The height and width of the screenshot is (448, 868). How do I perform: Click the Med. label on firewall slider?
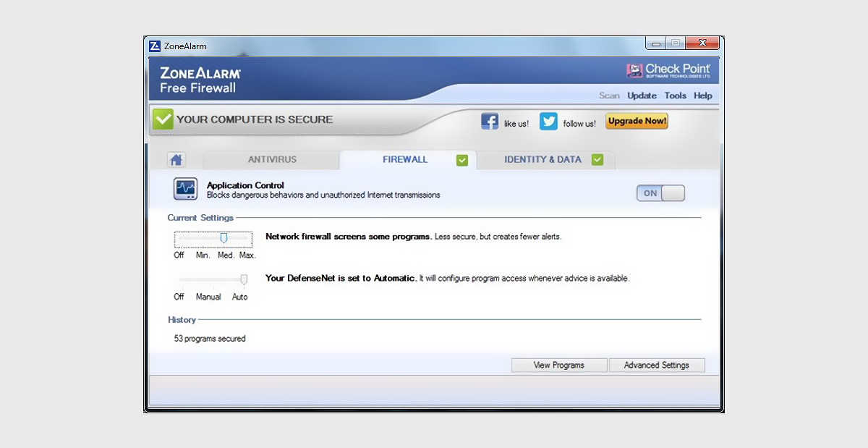(226, 255)
